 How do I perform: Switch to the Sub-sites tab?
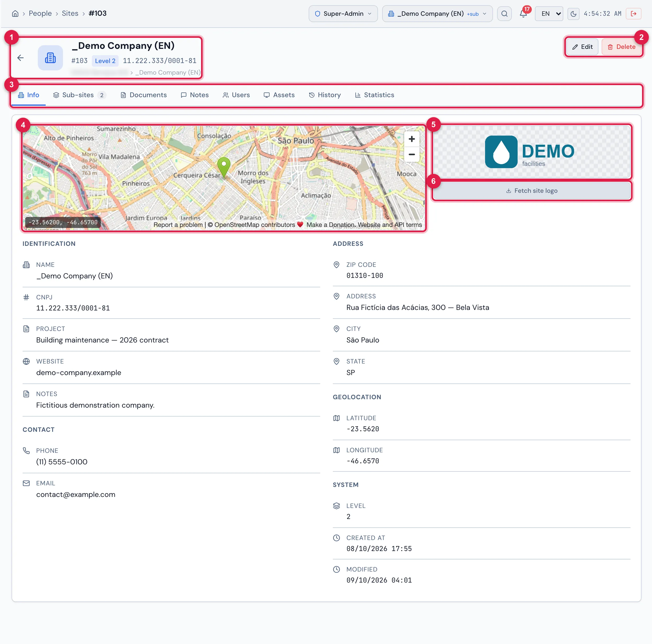pos(80,95)
